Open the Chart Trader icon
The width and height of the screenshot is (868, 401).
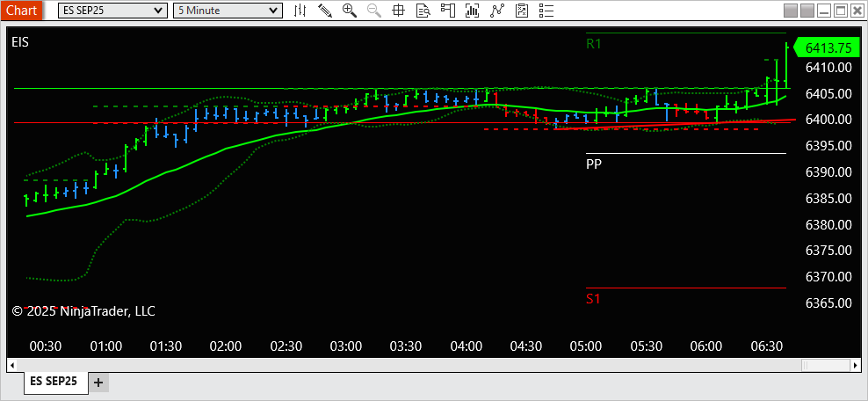pos(447,10)
